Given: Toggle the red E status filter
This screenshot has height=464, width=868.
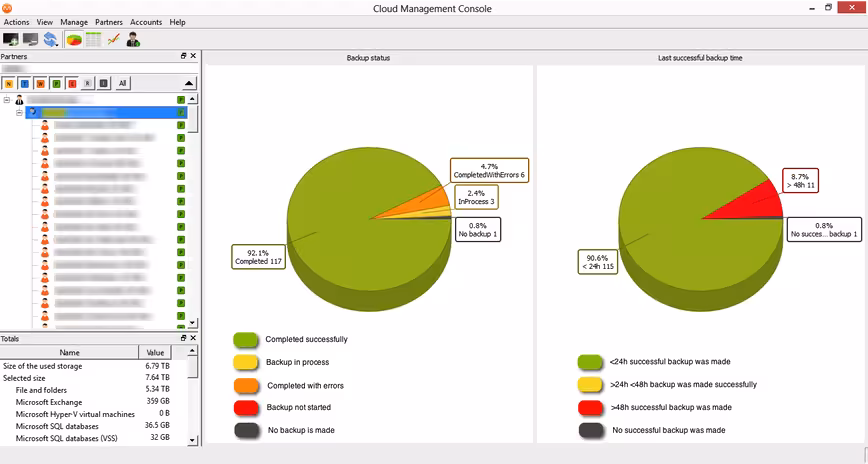Looking at the screenshot, I should (72, 84).
